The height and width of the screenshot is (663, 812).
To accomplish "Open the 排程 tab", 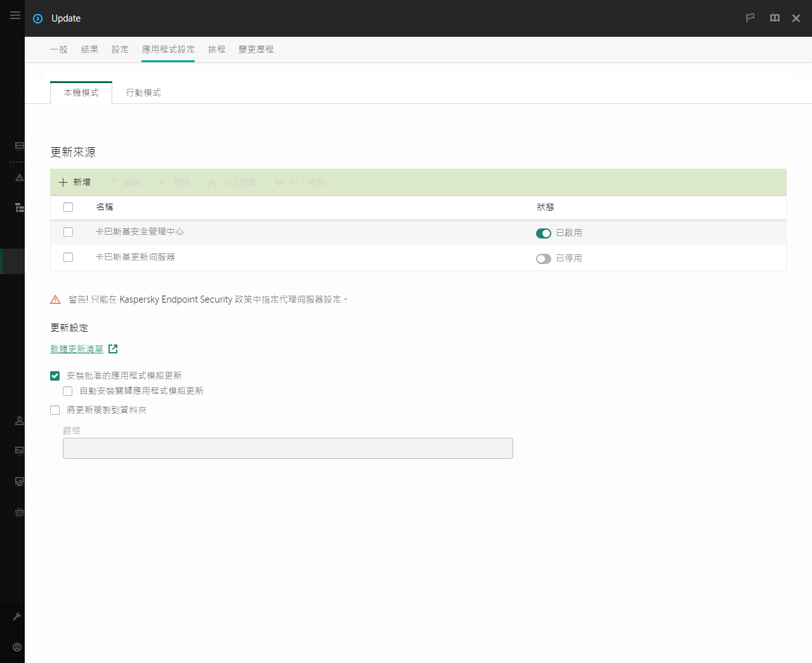I will click(x=216, y=49).
